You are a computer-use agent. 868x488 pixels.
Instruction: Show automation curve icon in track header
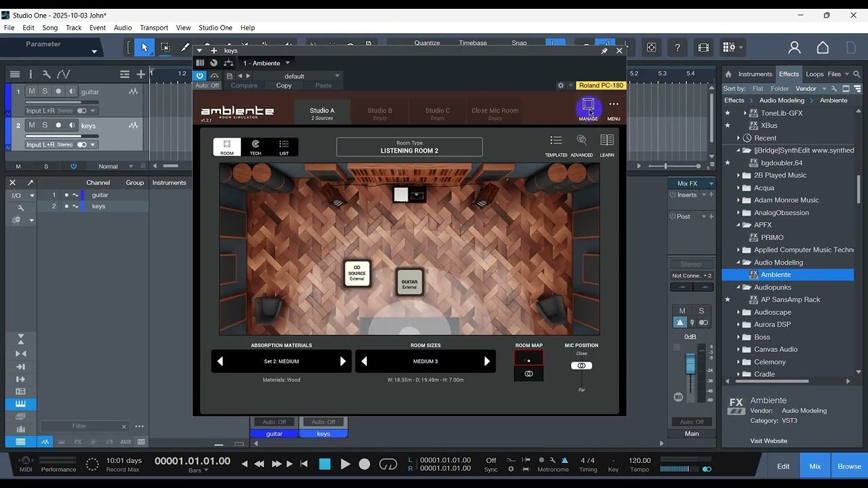(64, 75)
